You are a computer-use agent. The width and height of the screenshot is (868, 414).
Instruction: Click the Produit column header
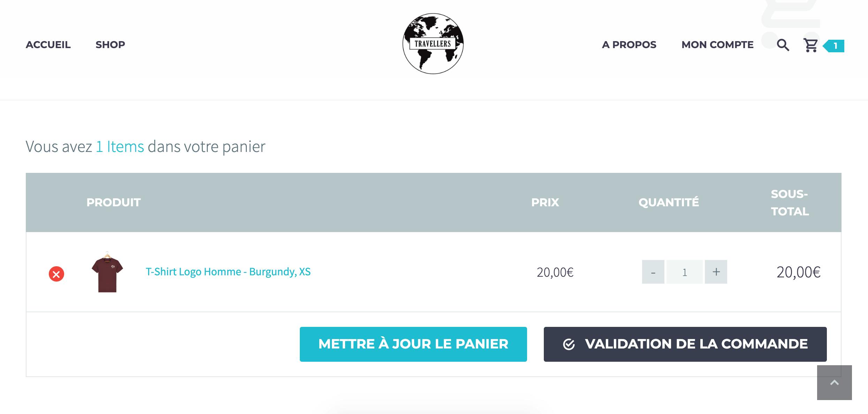(114, 202)
